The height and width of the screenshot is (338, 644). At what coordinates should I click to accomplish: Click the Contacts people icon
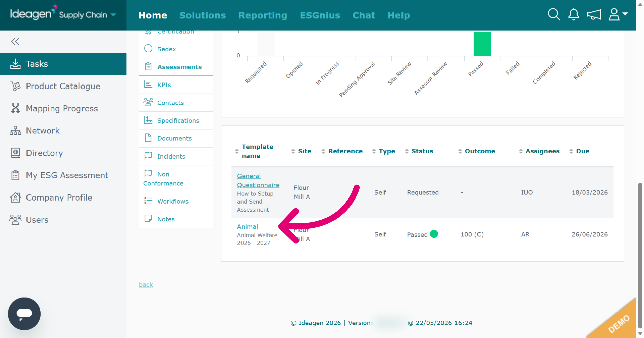coord(148,102)
